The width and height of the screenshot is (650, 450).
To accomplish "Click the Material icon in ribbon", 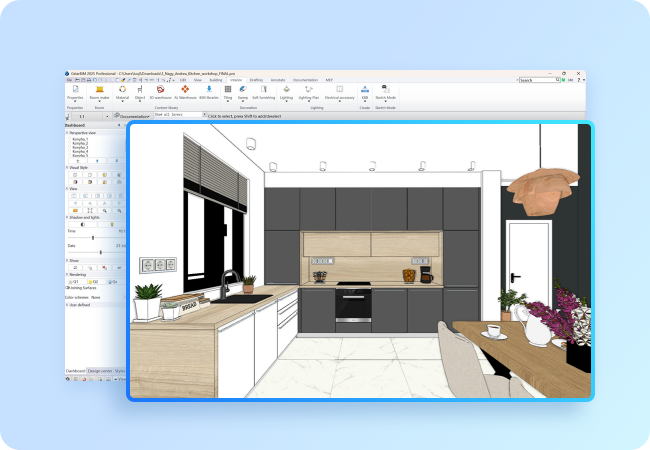I will [122, 91].
